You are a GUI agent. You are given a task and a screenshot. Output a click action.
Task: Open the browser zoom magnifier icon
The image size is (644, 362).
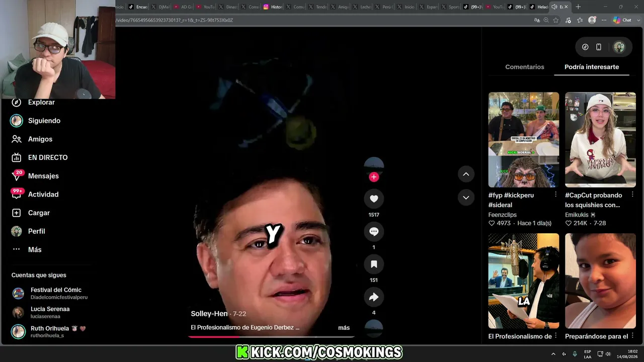[546, 20]
